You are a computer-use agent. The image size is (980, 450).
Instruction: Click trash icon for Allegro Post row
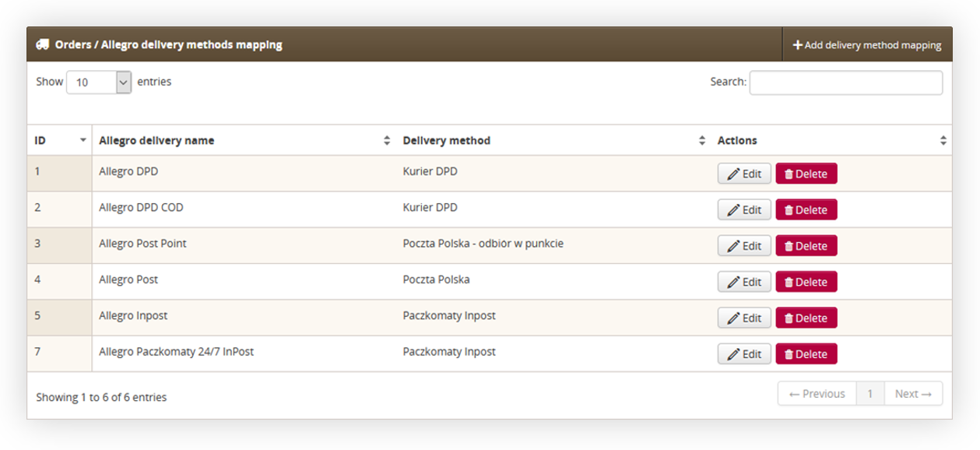[789, 282]
